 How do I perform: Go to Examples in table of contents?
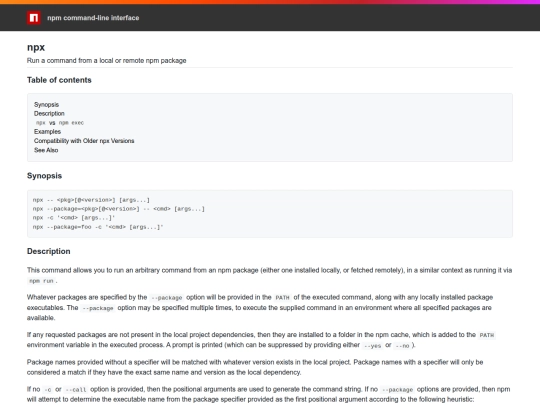[47, 132]
